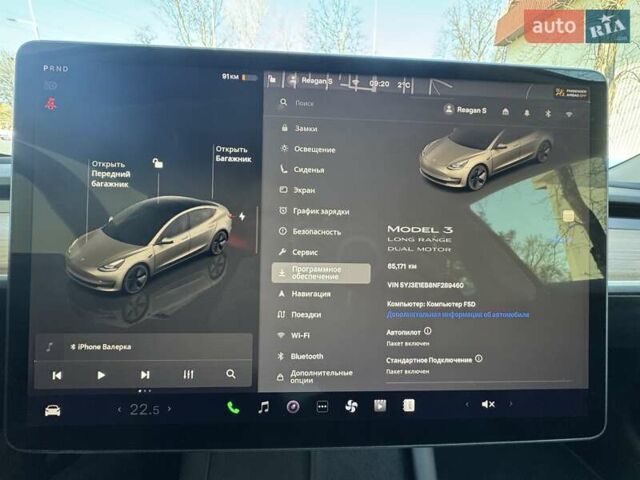This screenshot has height=480, width=640.
Task: Open the music player app
Action: (x=264, y=407)
